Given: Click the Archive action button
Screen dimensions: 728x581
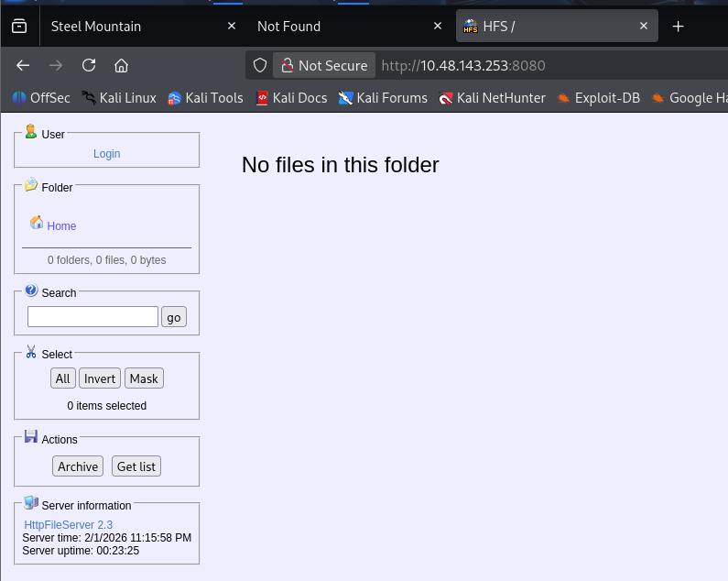Looking at the screenshot, I should (78, 466).
